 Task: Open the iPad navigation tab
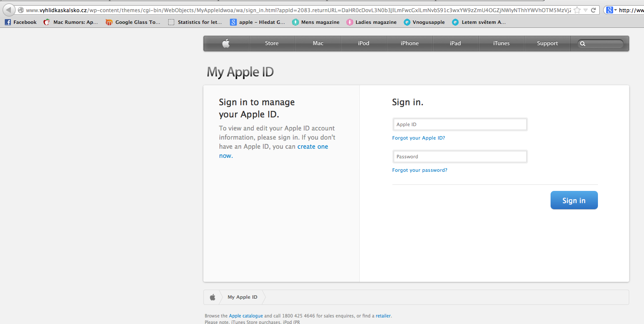pos(455,43)
